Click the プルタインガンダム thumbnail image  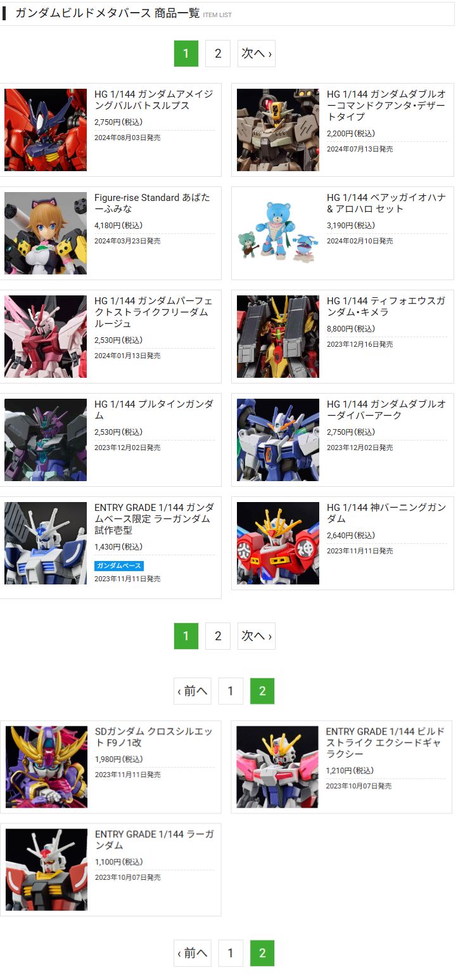[46, 440]
